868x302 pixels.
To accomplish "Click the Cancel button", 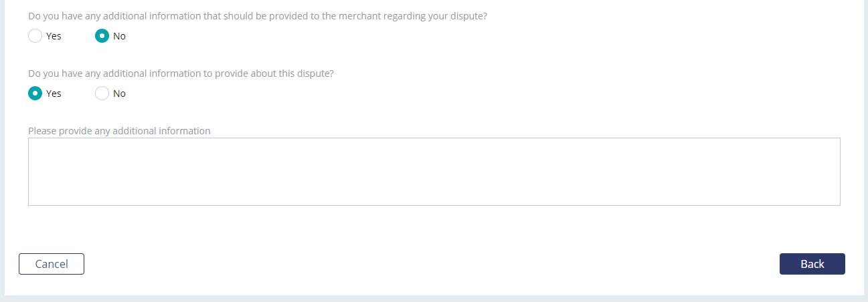I will 52,264.
